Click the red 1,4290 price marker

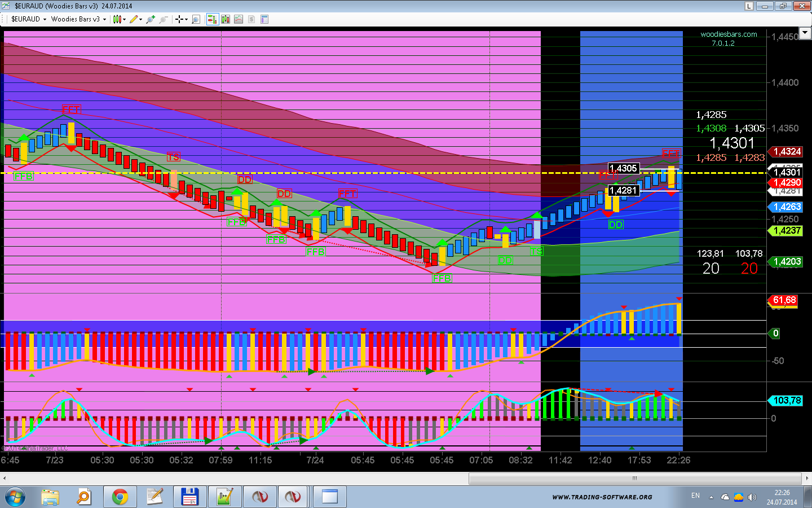pyautogui.click(x=787, y=183)
